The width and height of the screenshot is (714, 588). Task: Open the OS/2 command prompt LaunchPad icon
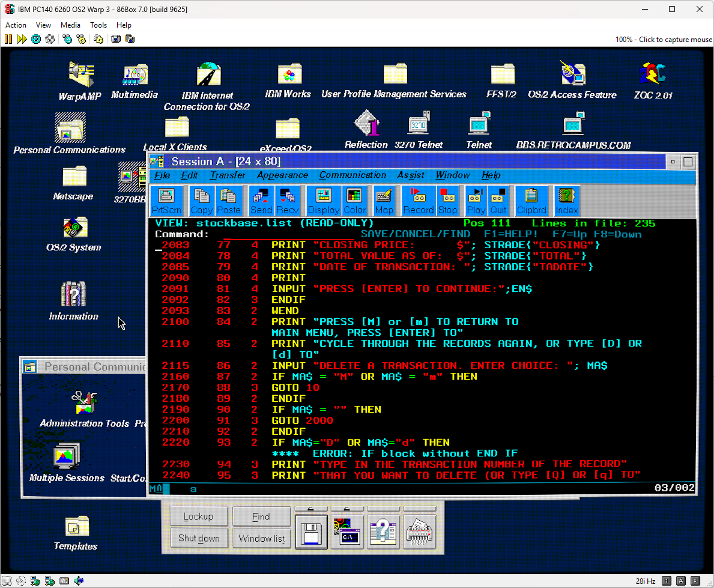(347, 532)
